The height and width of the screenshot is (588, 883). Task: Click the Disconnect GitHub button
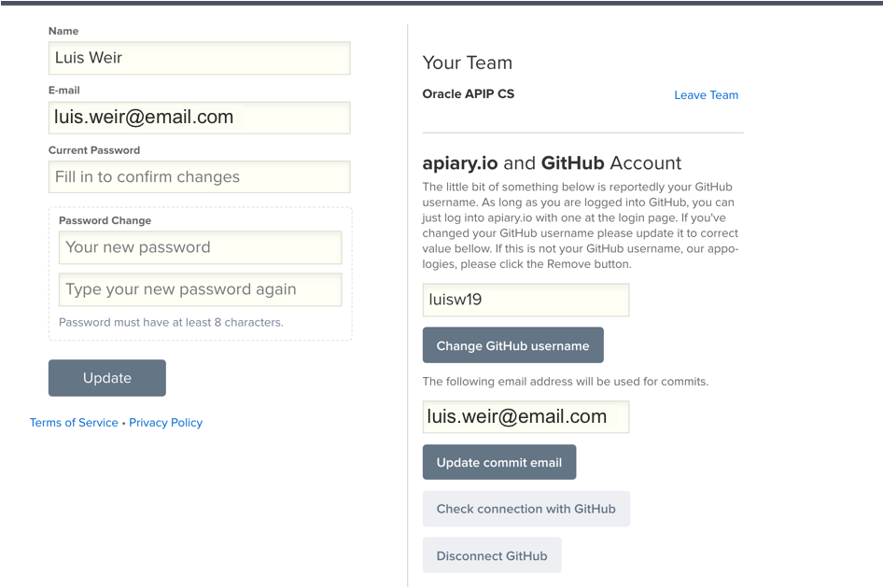[492, 555]
